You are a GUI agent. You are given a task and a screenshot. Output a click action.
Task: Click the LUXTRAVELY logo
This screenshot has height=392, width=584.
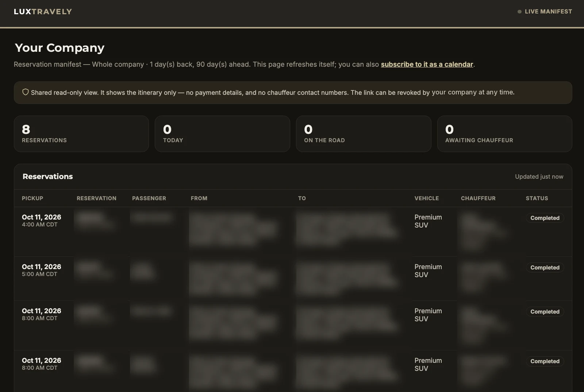click(43, 12)
